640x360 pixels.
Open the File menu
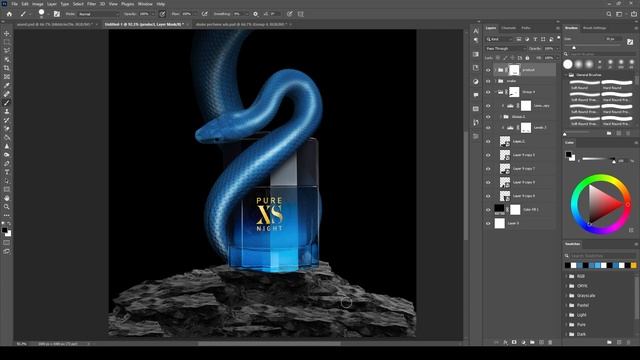(x=14, y=4)
